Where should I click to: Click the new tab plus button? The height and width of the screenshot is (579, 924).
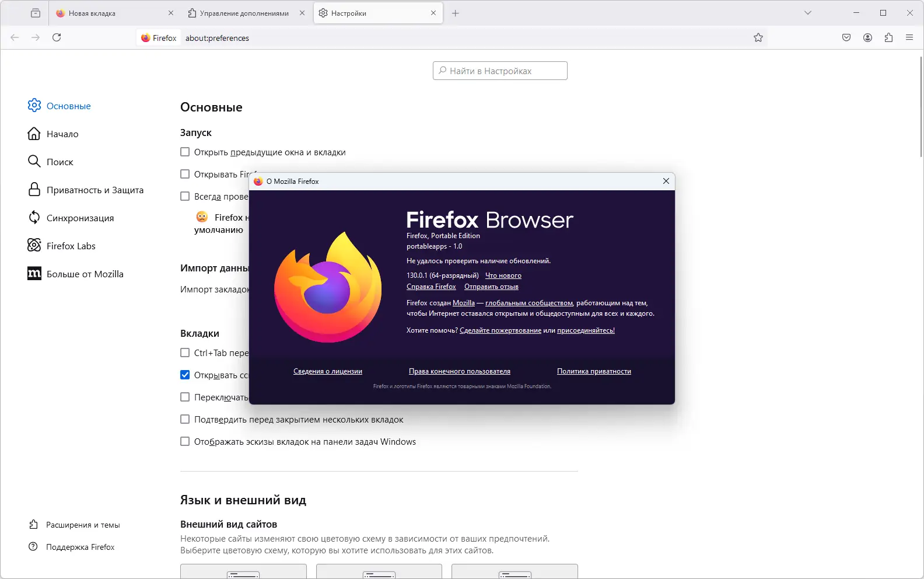[x=456, y=13]
